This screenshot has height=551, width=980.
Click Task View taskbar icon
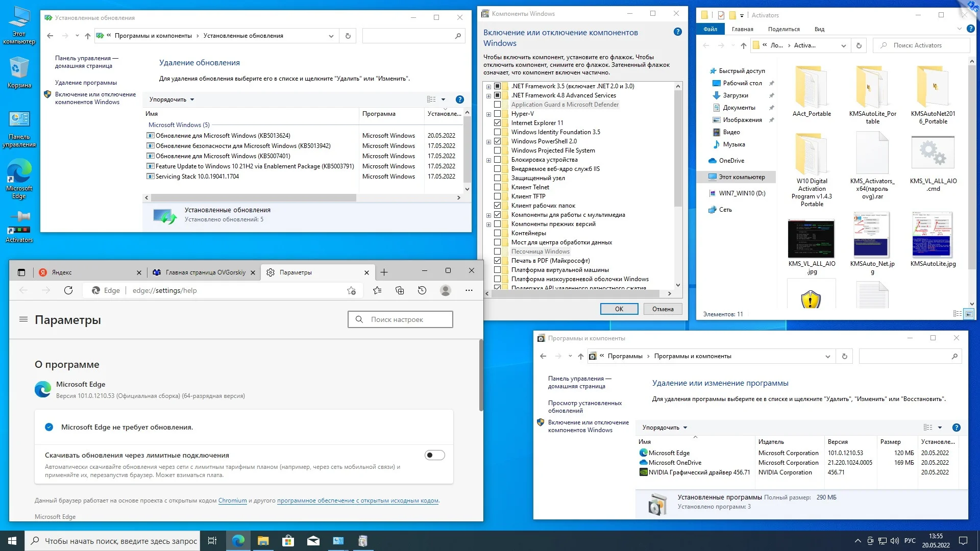[212, 541]
